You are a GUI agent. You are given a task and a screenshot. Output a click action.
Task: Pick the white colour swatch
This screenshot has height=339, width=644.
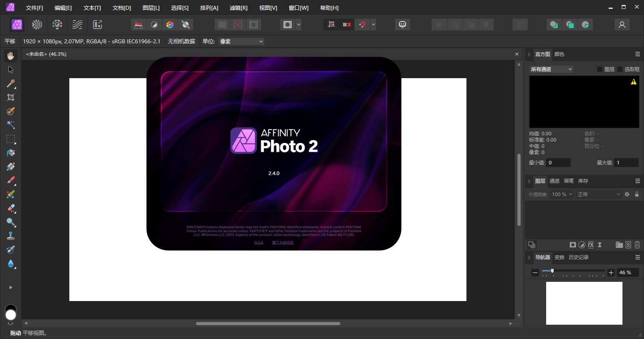click(11, 315)
